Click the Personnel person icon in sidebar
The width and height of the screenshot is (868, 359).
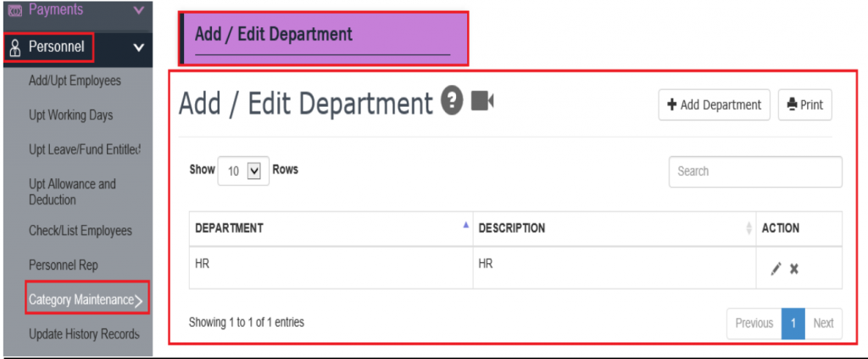coord(14,48)
